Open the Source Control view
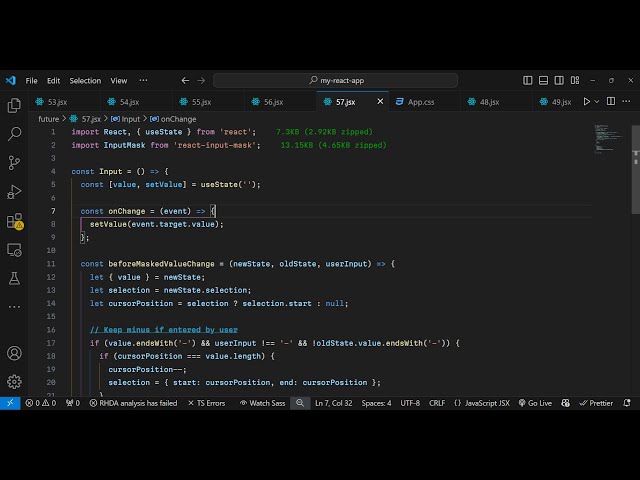640x480 pixels. [x=14, y=162]
